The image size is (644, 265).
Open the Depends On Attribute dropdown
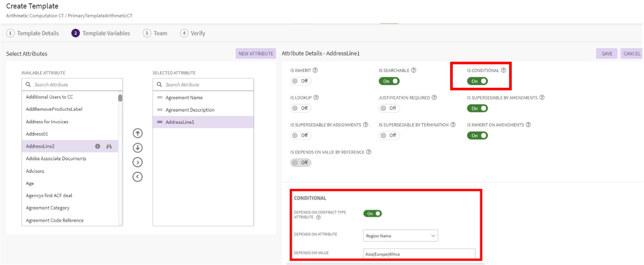(400, 236)
